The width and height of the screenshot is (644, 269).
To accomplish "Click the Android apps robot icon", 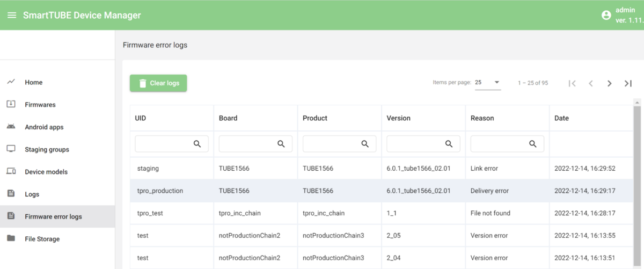I will click(x=11, y=127).
